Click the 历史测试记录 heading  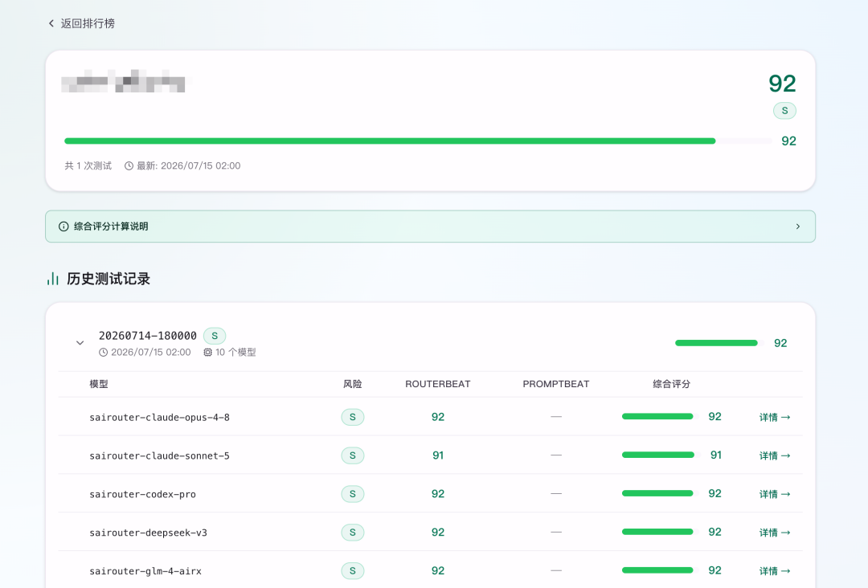[108, 279]
